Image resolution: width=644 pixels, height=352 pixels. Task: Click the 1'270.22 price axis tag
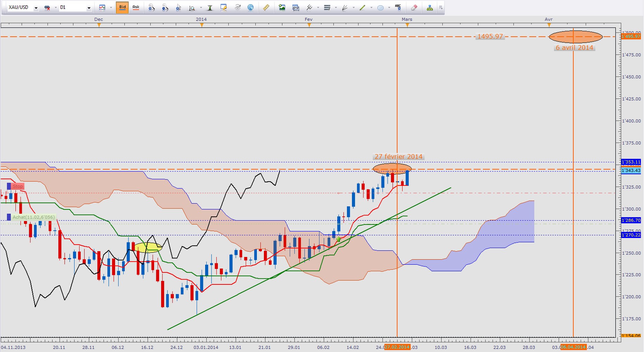631,235
